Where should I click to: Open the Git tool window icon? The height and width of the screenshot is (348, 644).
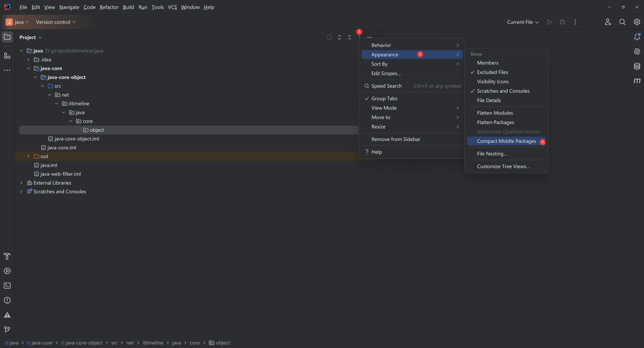pos(7,329)
